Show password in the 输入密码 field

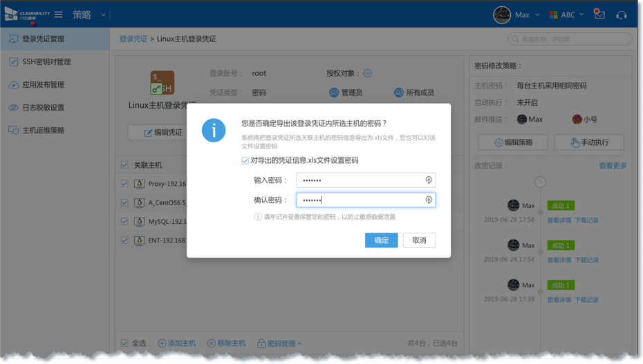click(429, 180)
